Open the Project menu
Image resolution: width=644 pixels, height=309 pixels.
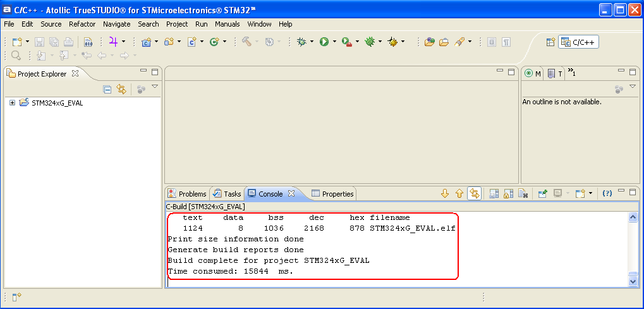click(x=177, y=24)
